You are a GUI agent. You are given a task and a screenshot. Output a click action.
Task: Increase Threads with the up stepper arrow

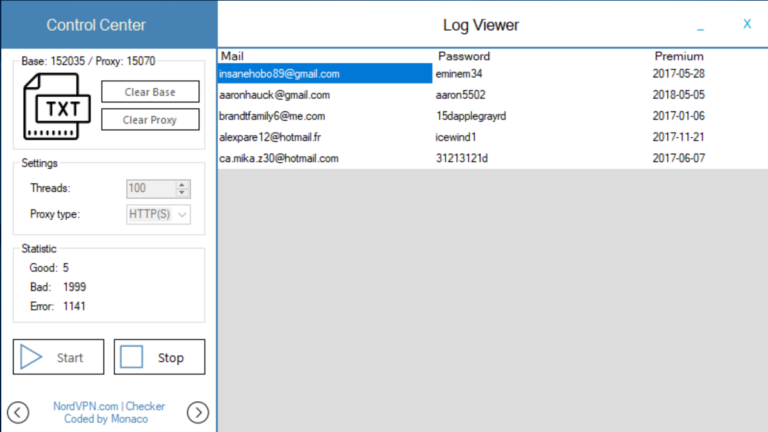pos(182,185)
